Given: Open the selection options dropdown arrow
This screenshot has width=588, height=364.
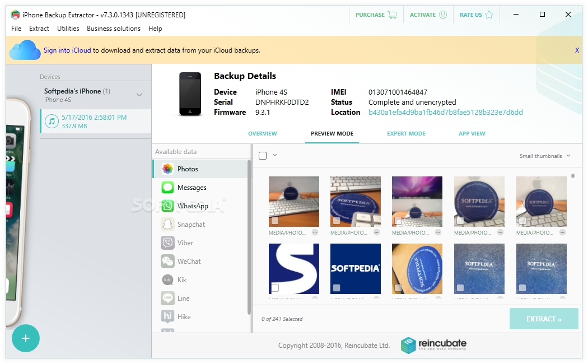Looking at the screenshot, I should point(275,155).
